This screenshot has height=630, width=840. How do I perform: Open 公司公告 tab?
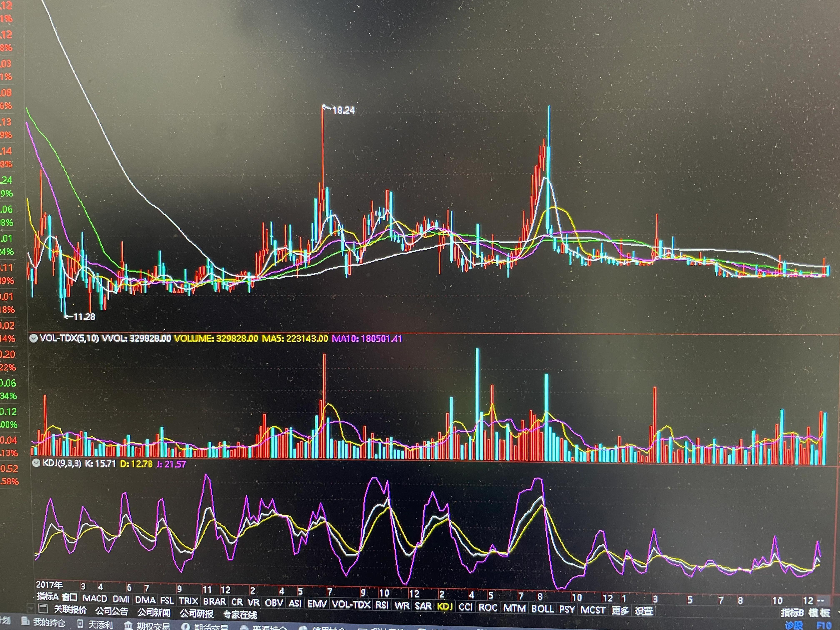click(112, 611)
